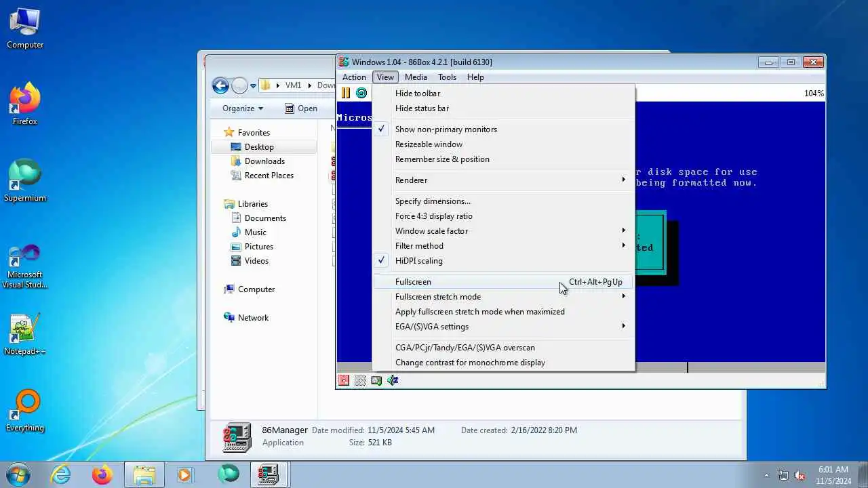
Task: Click the hard disk status bar icon
Action: [x=376, y=380]
